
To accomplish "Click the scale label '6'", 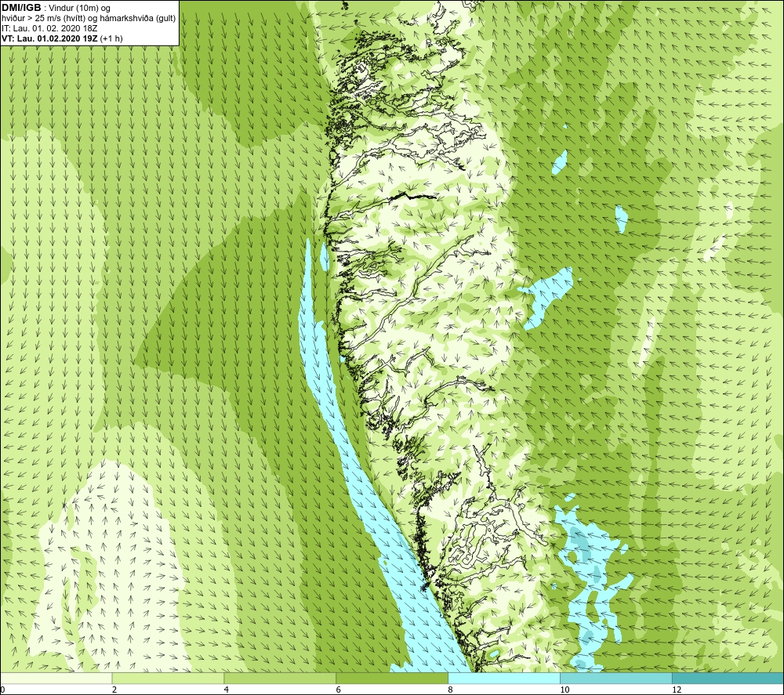I will [339, 690].
